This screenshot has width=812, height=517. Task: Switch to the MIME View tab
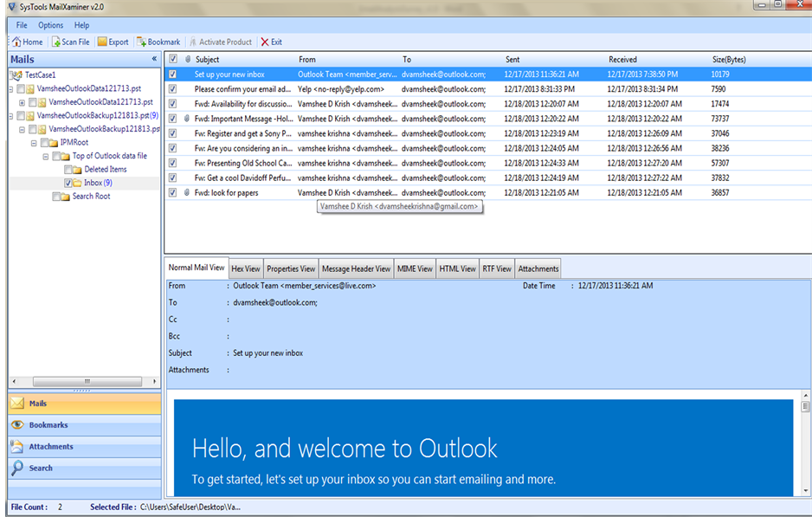click(415, 268)
